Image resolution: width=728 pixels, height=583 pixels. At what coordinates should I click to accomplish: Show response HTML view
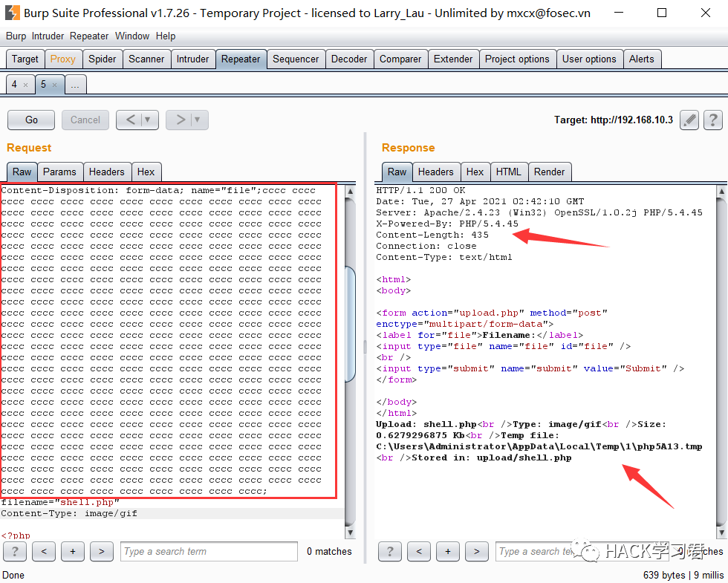508,172
